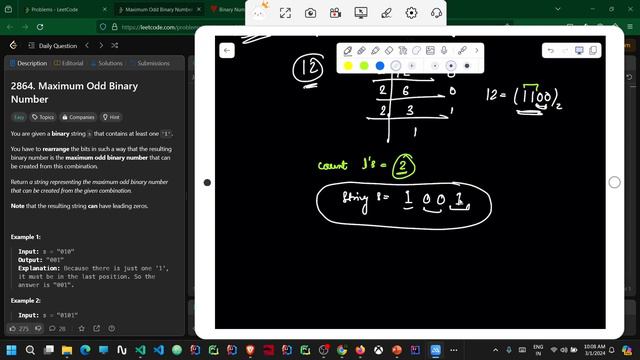The image size is (640, 360).
Task: Click the microphone recording icon in whiteboard
Action: [x=444, y=51]
